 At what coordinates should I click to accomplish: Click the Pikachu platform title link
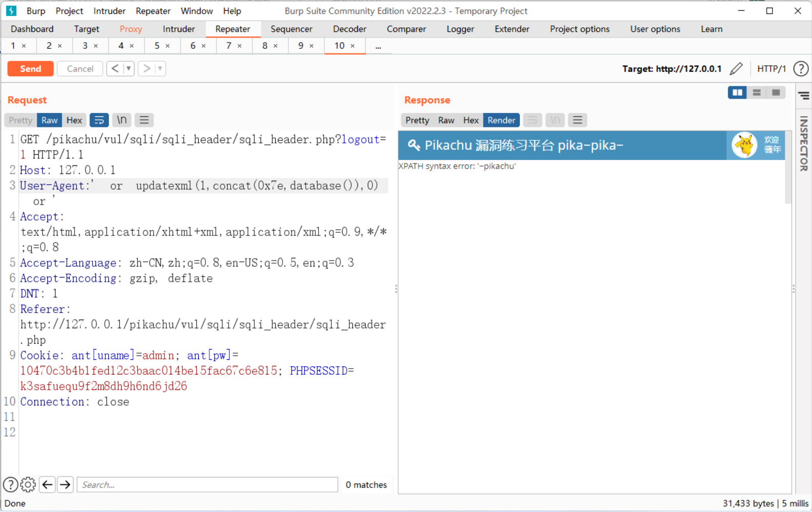[523, 145]
